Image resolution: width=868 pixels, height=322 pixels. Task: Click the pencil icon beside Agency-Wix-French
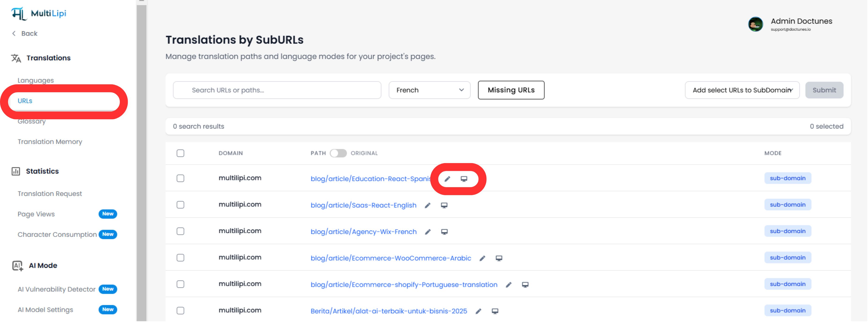[x=428, y=232]
